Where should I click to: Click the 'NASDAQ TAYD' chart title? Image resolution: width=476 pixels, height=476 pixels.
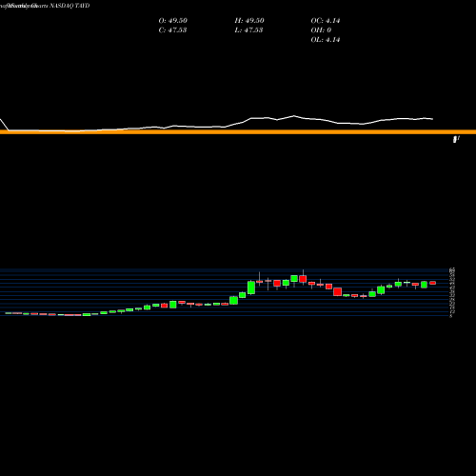(69, 6)
